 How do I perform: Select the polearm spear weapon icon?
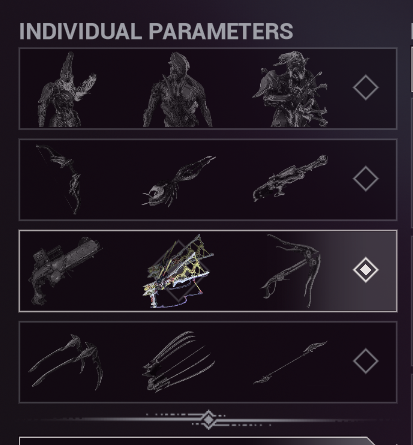[290, 362]
